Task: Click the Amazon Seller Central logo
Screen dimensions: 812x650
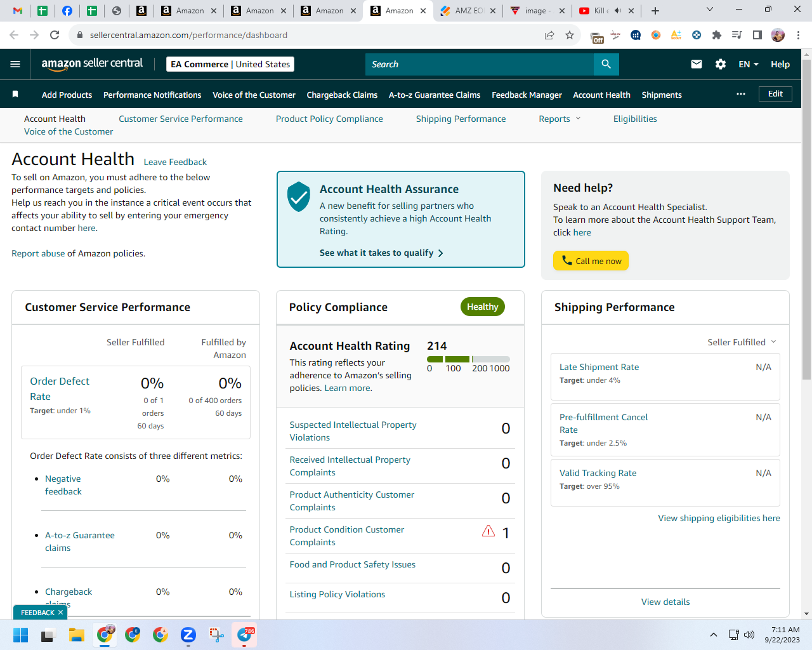Action: pos(92,63)
